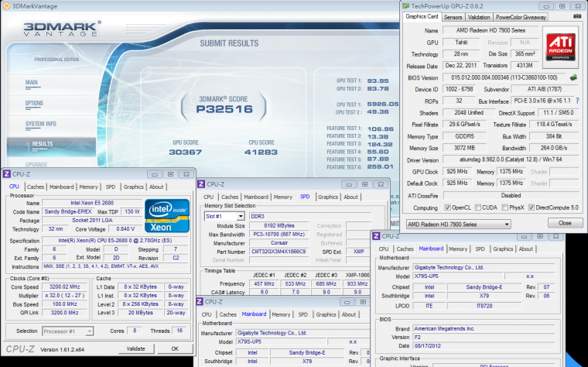This screenshot has width=588, height=367.
Task: Select Options in 3DMark Vantage sidebar
Action: [35, 103]
